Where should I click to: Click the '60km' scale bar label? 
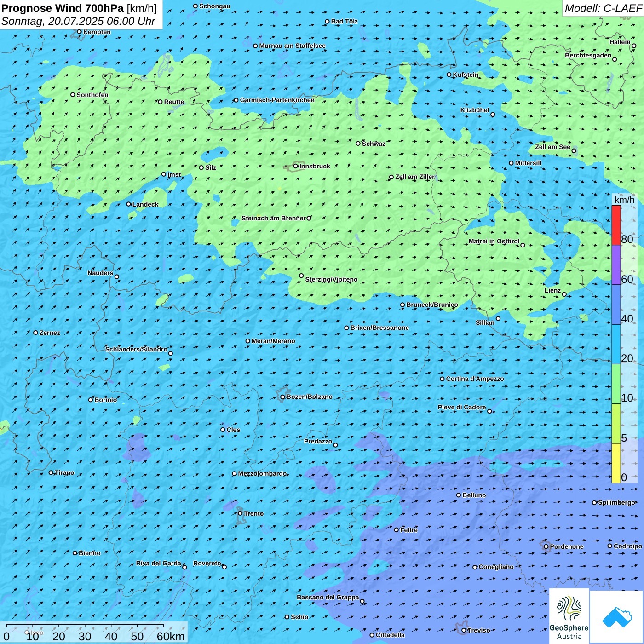(171, 636)
